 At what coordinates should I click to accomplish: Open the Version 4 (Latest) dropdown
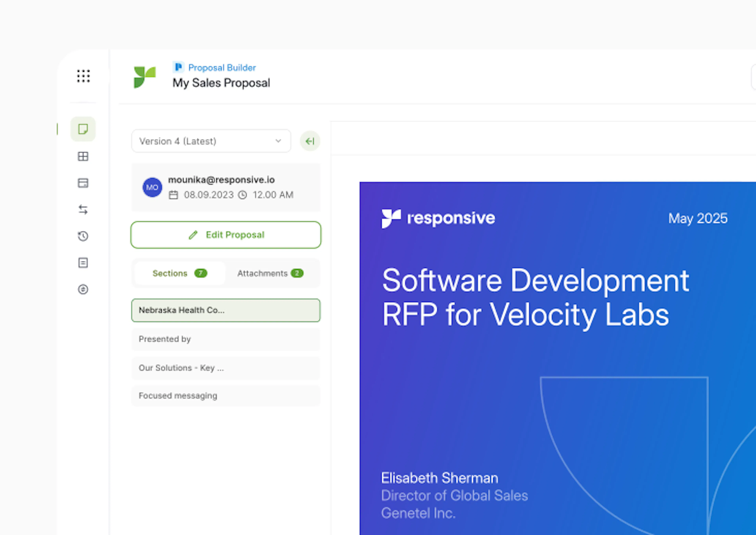(x=211, y=141)
